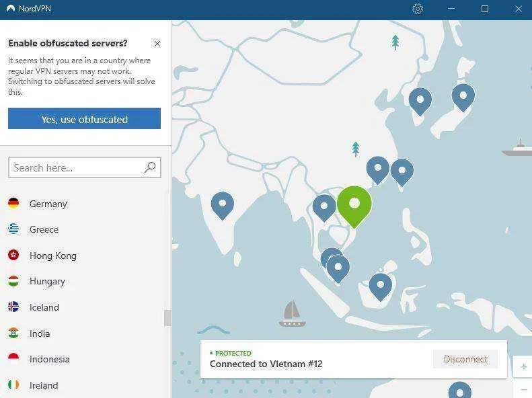The image size is (532, 398).
Task: Select Greece flag icon
Action: [x=13, y=229]
